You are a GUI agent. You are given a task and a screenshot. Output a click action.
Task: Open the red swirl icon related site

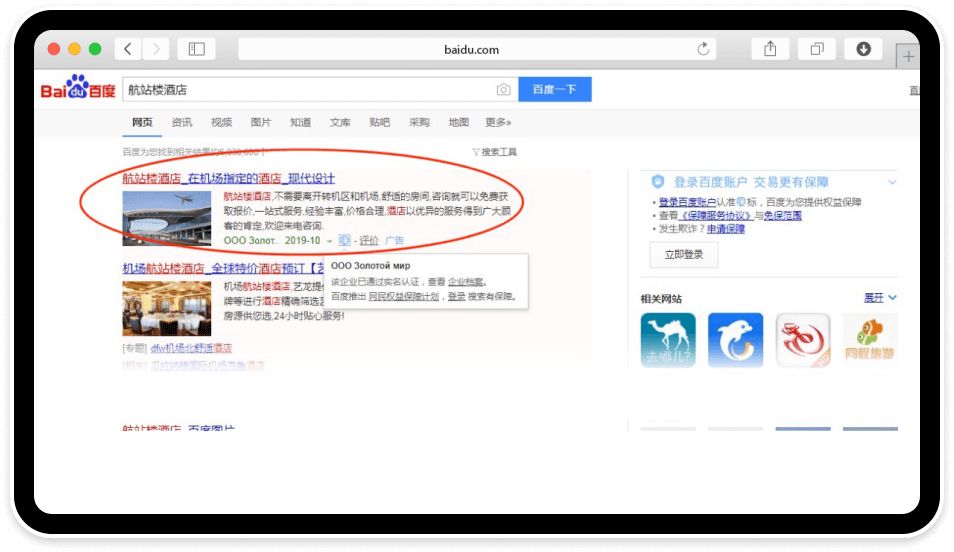click(x=803, y=340)
